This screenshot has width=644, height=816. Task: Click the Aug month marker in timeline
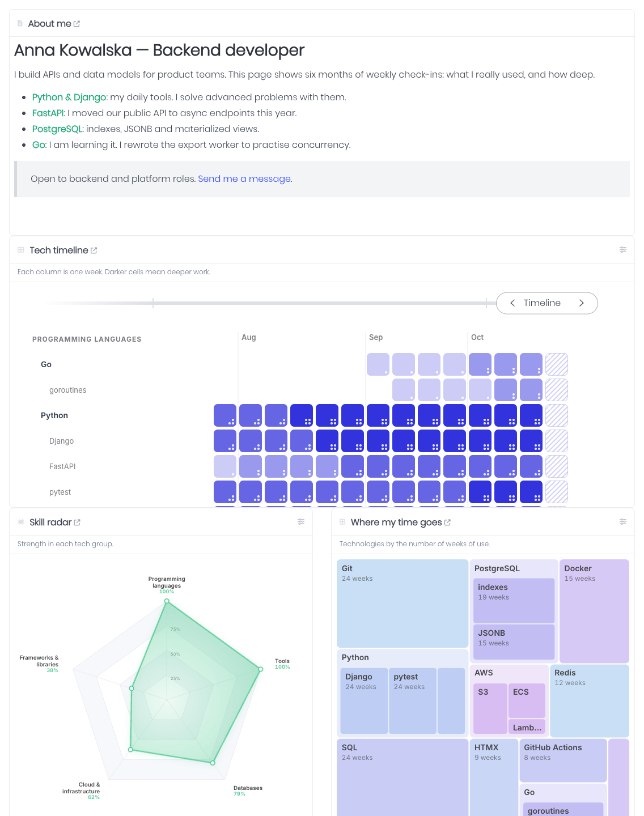point(249,337)
